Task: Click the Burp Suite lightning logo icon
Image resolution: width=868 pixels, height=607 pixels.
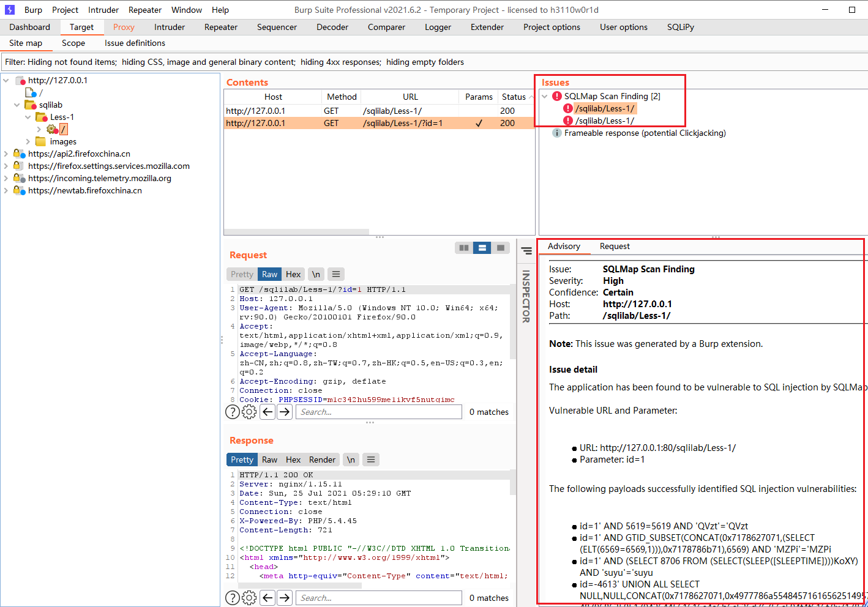Action: pyautogui.click(x=9, y=10)
